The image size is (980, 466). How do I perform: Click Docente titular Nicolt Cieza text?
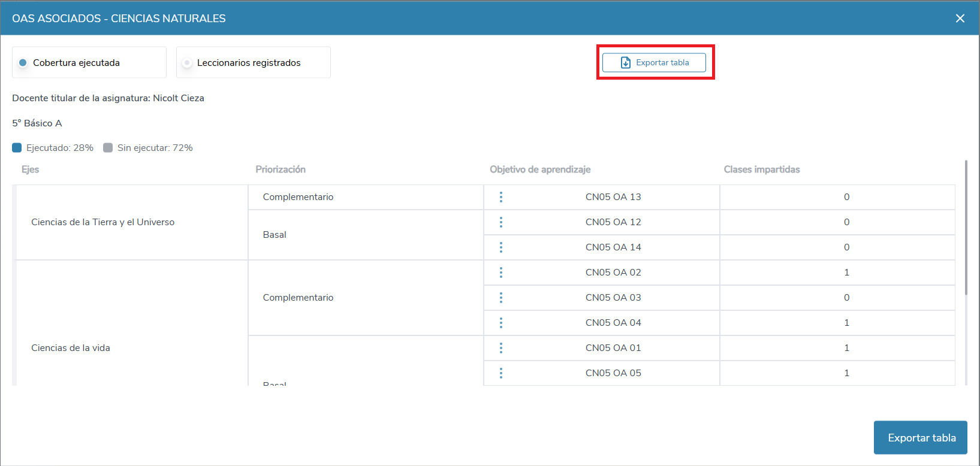(108, 98)
